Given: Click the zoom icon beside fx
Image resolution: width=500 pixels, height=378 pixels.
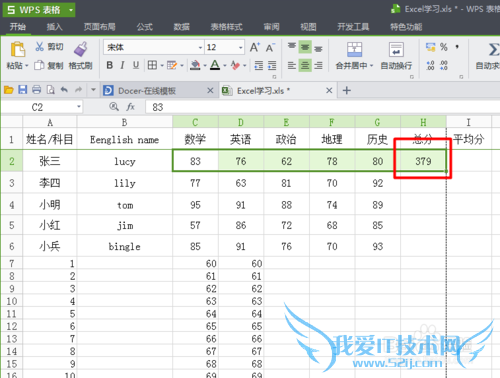Looking at the screenshot, I should pyautogui.click(x=114, y=107).
